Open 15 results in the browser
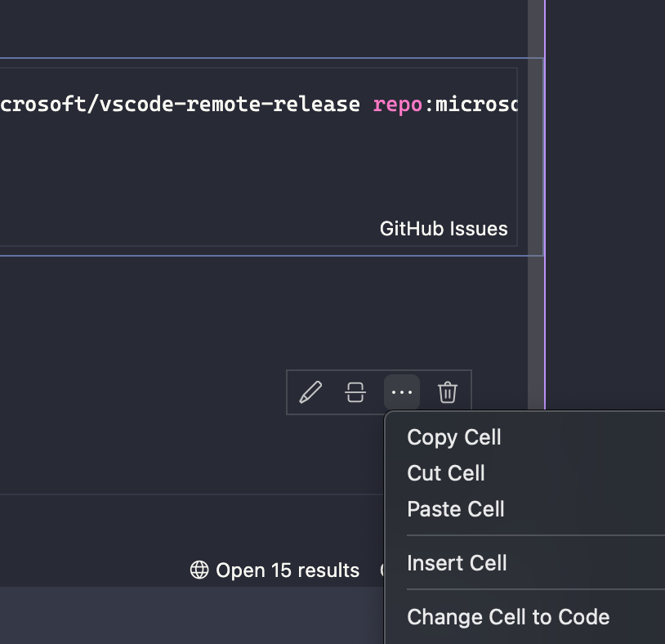This screenshot has width=665, height=644. pos(288,570)
